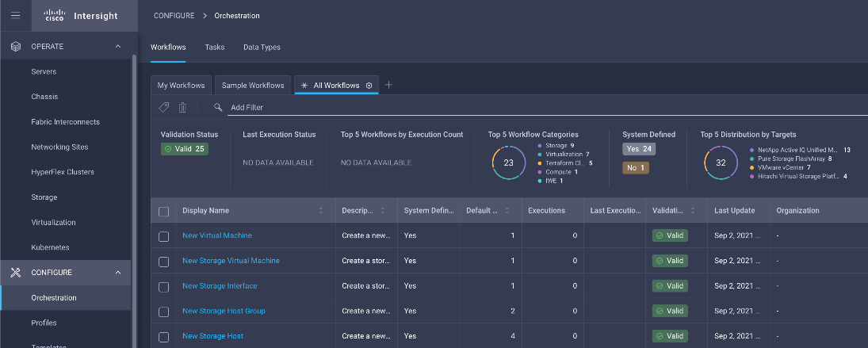Filter by Valid 25 status

[185, 149]
